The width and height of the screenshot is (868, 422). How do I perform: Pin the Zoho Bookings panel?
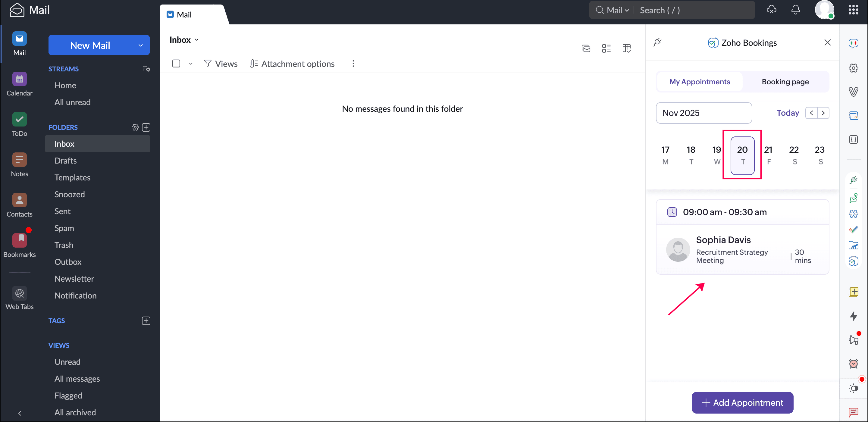coord(657,42)
